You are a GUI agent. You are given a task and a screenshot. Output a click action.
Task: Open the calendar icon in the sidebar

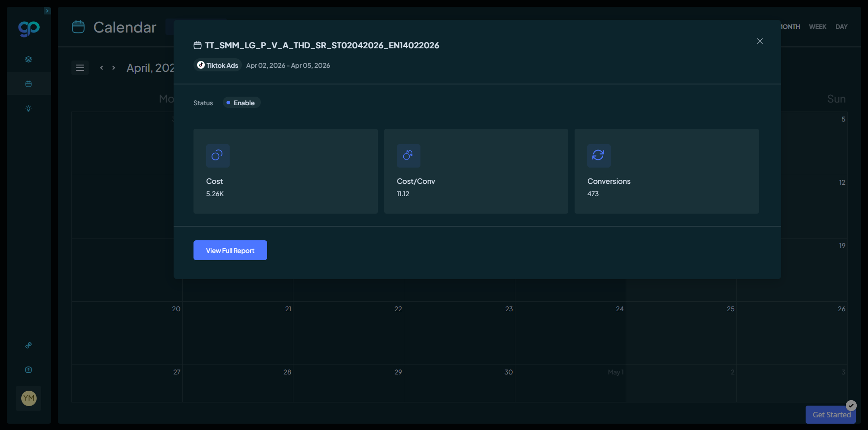pyautogui.click(x=28, y=84)
